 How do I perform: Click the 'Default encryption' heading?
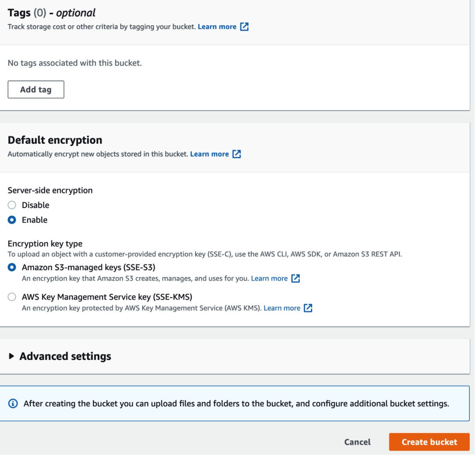[55, 140]
